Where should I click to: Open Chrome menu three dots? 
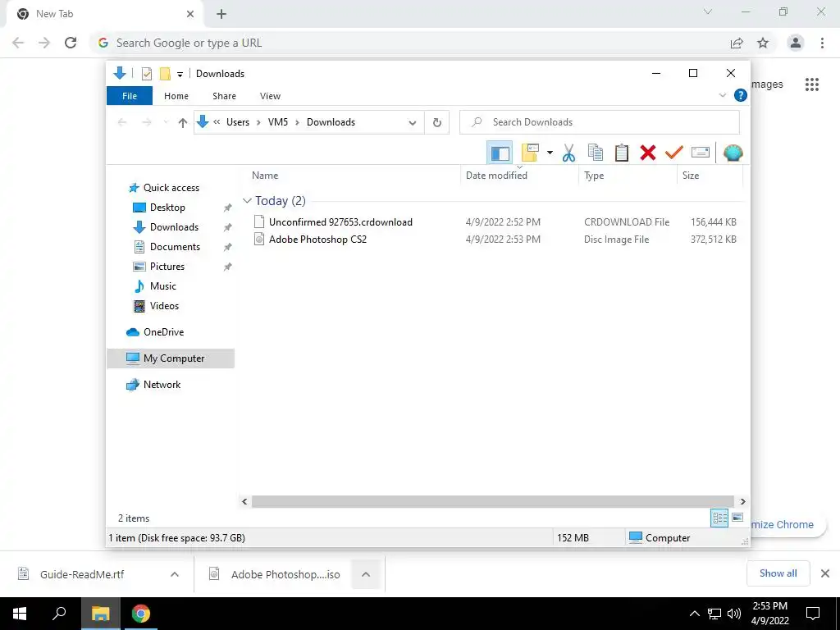(x=822, y=43)
